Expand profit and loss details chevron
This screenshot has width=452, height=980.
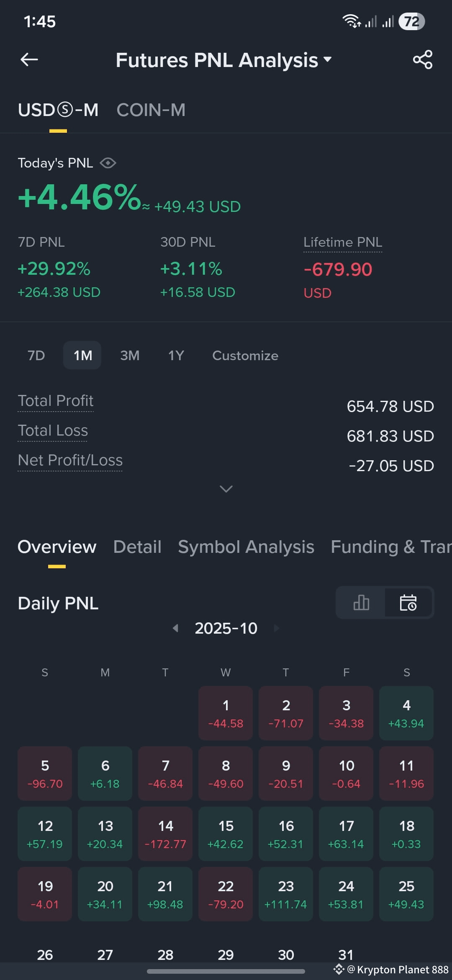(226, 489)
